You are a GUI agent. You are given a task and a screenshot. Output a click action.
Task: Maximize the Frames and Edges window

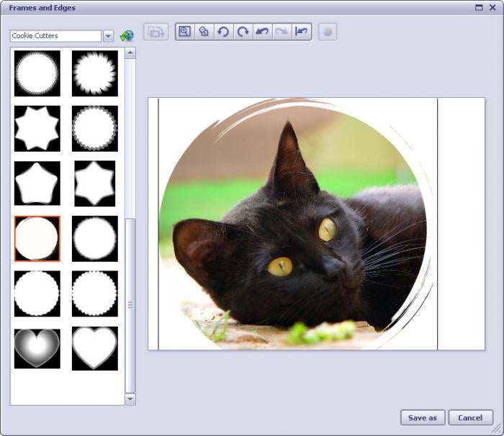(x=479, y=7)
